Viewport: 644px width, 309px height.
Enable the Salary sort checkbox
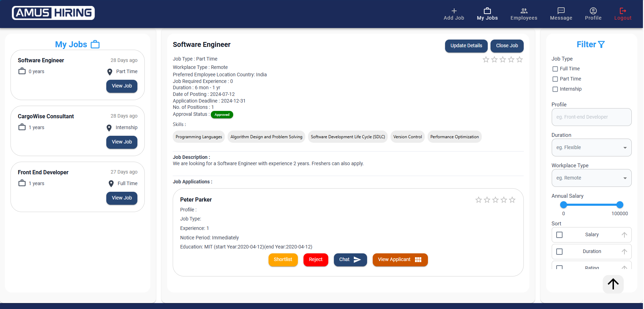pyautogui.click(x=560, y=235)
